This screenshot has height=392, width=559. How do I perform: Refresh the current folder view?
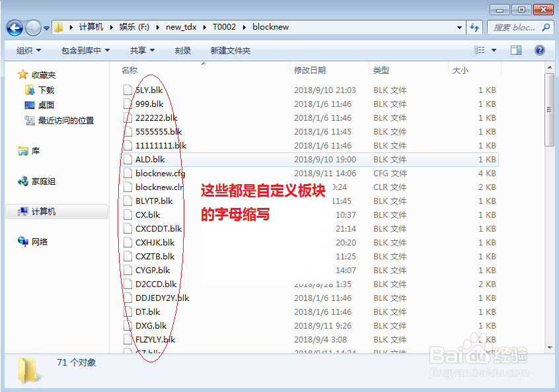coord(476,26)
